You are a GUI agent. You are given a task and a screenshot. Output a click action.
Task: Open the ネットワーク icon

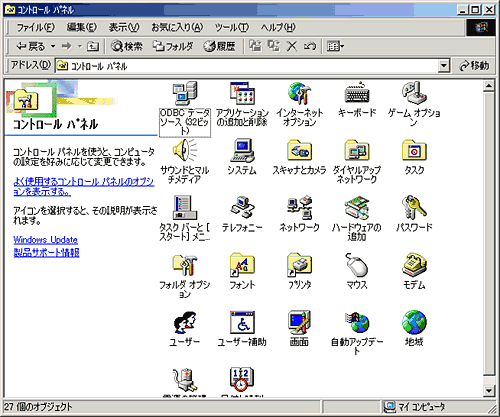point(299,208)
